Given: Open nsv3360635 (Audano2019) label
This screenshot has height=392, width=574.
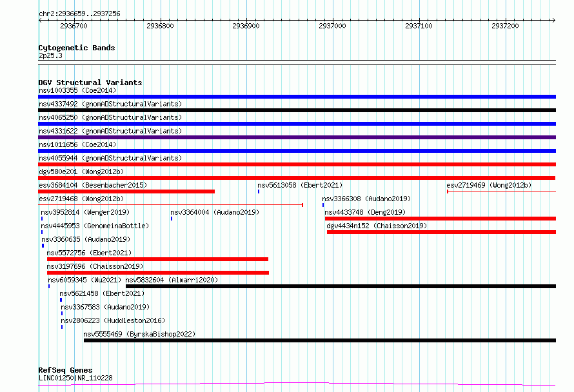Looking at the screenshot, I should point(86,239).
